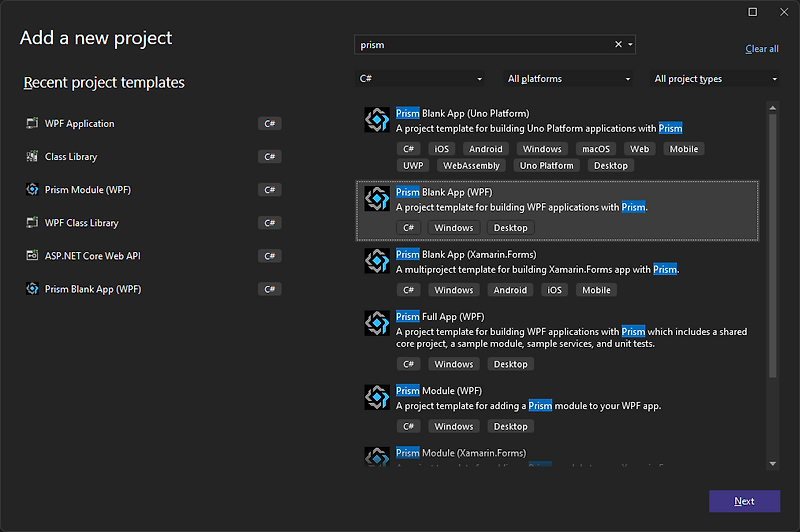The width and height of the screenshot is (800, 532).
Task: Click the Class Library recent template icon
Action: [32, 157]
